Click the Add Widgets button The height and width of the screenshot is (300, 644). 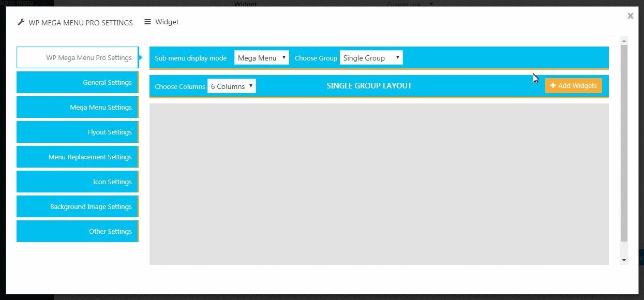coord(574,85)
